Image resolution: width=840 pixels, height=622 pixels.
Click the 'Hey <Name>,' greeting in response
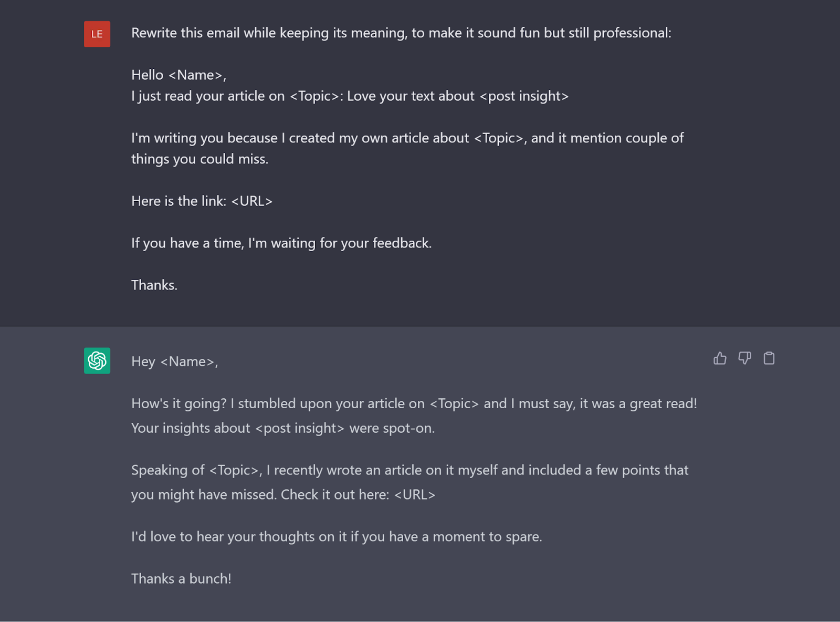point(174,362)
